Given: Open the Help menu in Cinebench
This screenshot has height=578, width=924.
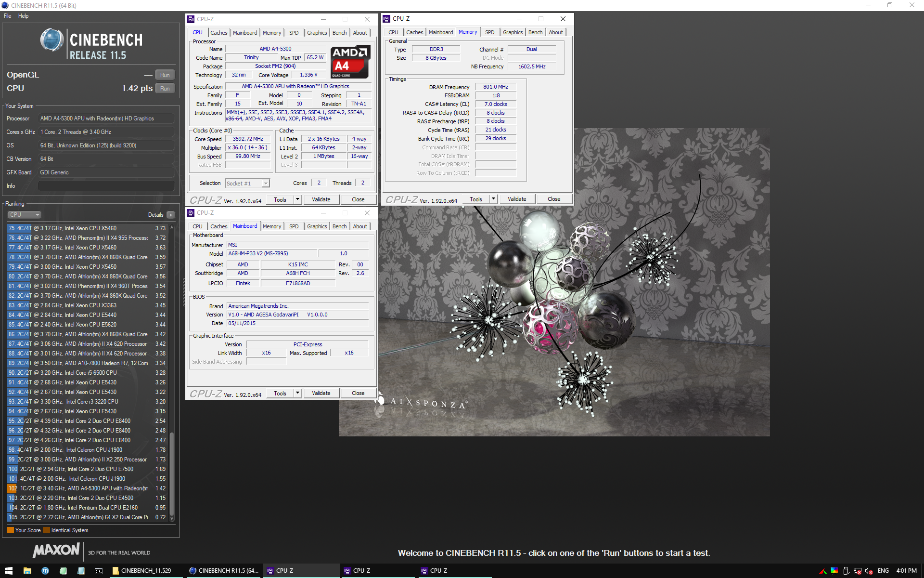Looking at the screenshot, I should pyautogui.click(x=24, y=16).
